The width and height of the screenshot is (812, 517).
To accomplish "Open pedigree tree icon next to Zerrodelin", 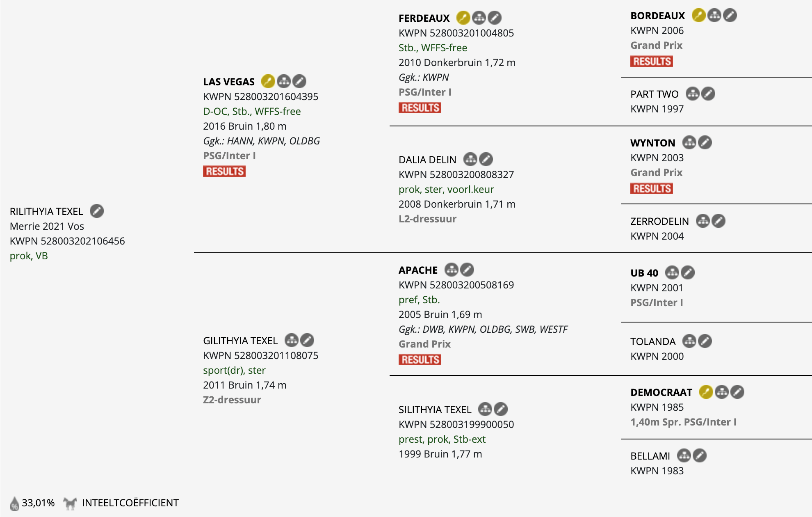I will point(703,221).
